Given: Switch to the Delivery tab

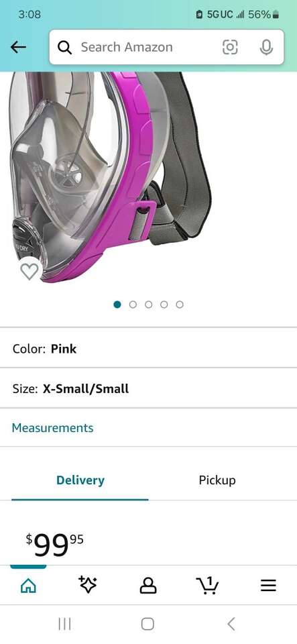Looking at the screenshot, I should click(80, 480).
